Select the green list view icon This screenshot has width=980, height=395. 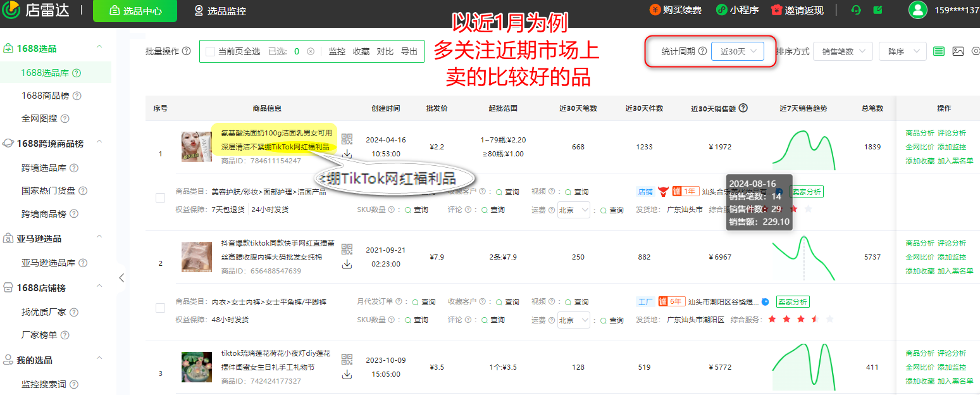(939, 51)
